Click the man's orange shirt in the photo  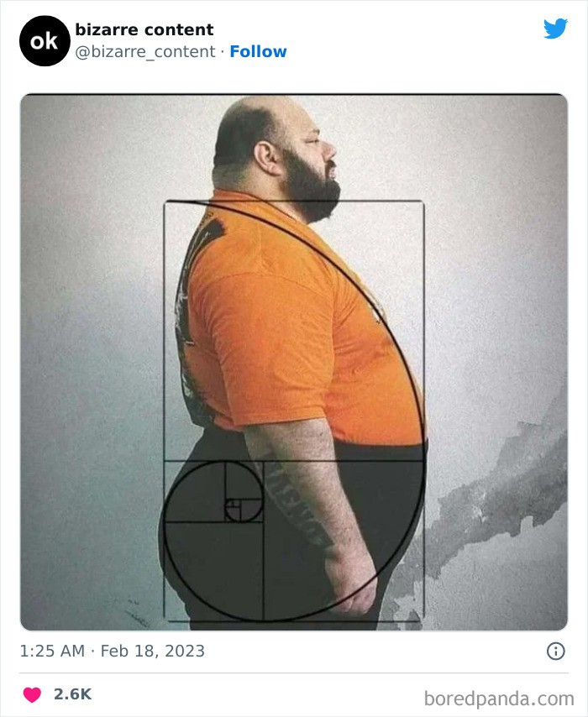[x=293, y=320]
